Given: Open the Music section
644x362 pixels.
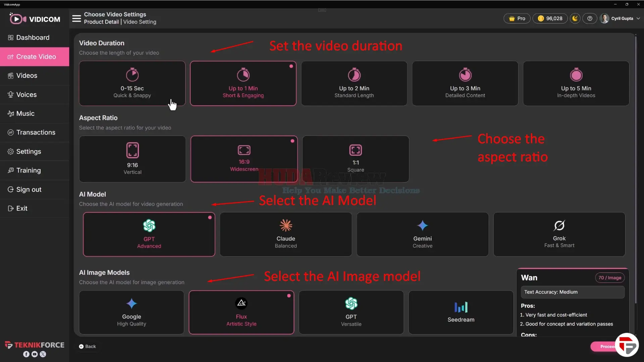Looking at the screenshot, I should pos(35,113).
